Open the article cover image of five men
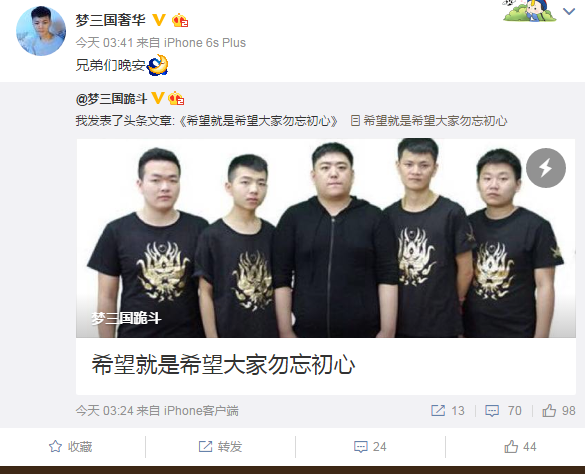Image resolution: width=585 pixels, height=474 pixels. [326, 238]
